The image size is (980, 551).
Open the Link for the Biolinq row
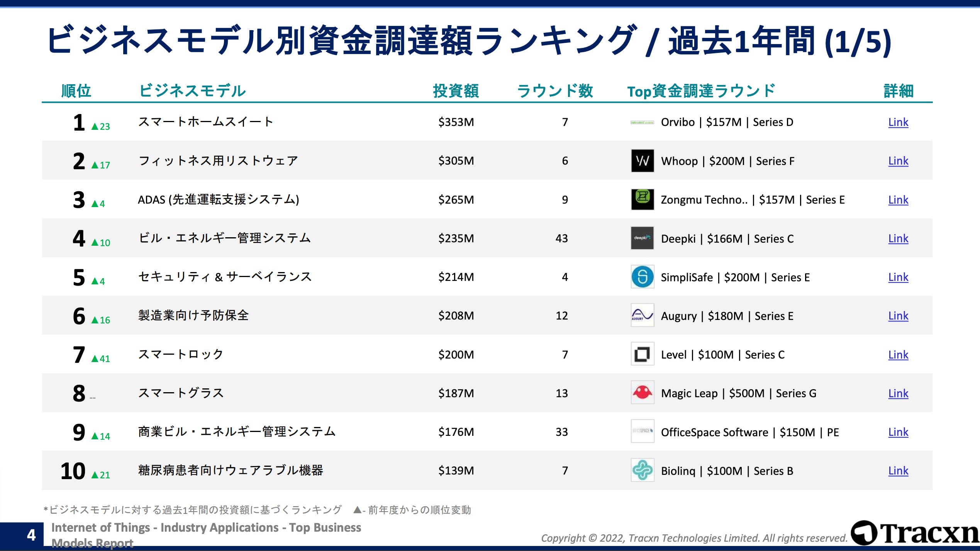(898, 471)
